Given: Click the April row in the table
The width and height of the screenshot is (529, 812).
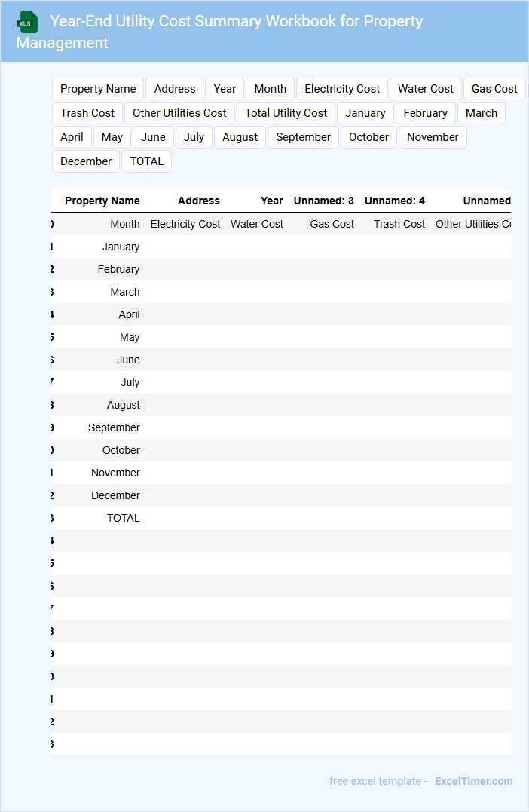Looking at the screenshot, I should click(x=281, y=315).
